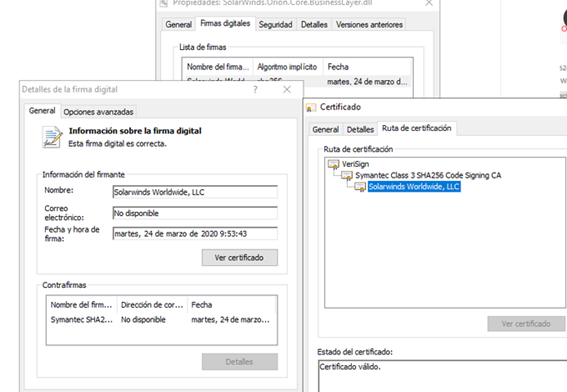Open Detalles tab in Certificado window
Screen dimensions: 567x392
point(360,129)
